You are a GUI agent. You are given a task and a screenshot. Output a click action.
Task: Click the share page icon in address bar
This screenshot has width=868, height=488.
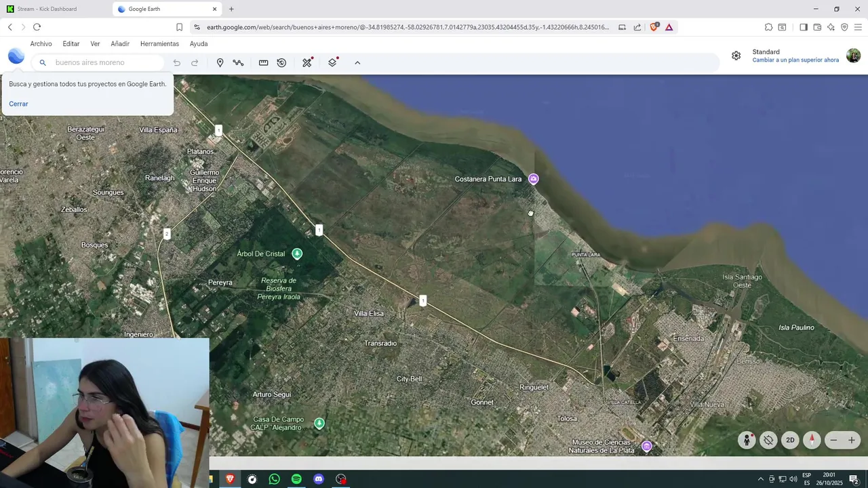(637, 27)
